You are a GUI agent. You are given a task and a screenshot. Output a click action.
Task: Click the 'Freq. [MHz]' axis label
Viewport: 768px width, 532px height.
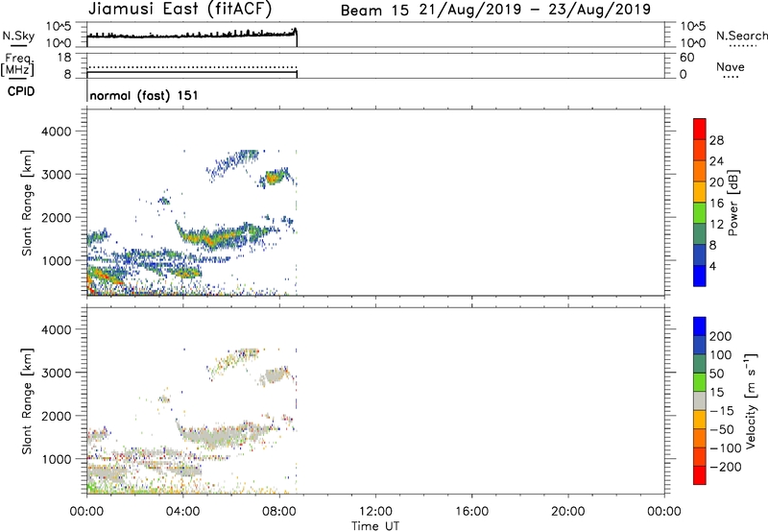[x=17, y=64]
